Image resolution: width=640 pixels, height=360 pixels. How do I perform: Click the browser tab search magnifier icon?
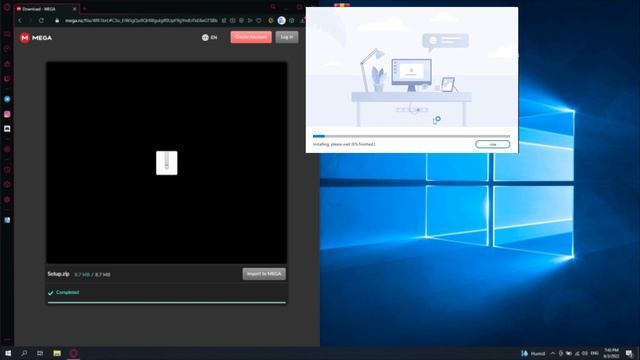[273, 7]
